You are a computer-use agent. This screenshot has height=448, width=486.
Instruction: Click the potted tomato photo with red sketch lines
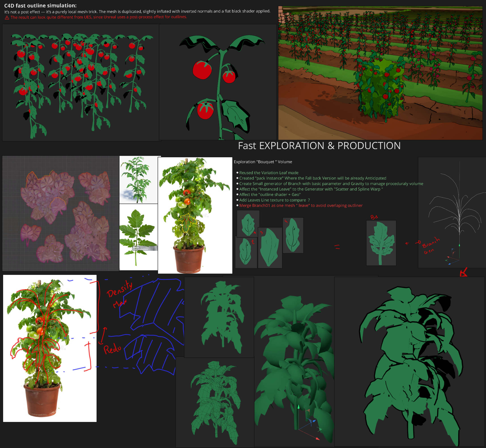tap(50, 348)
